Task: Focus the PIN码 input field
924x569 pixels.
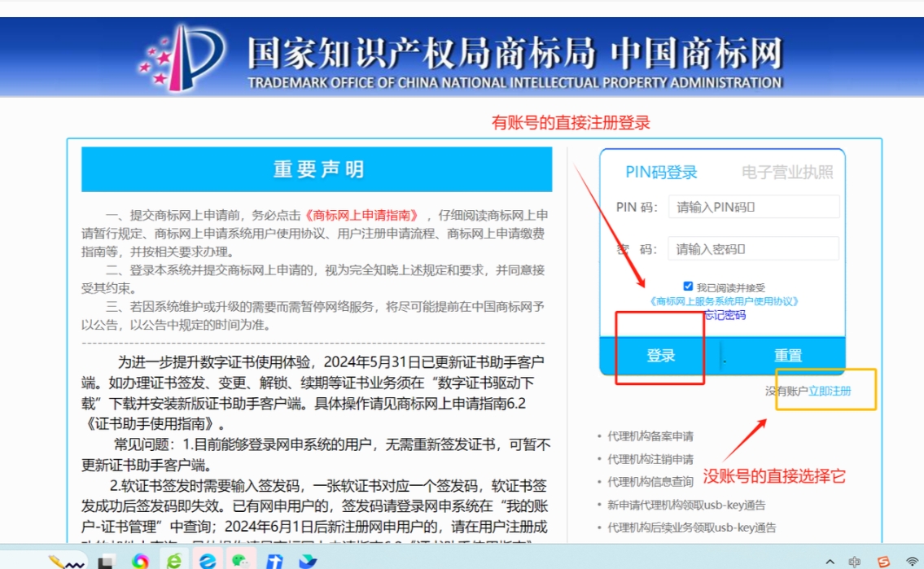Action: coord(754,207)
